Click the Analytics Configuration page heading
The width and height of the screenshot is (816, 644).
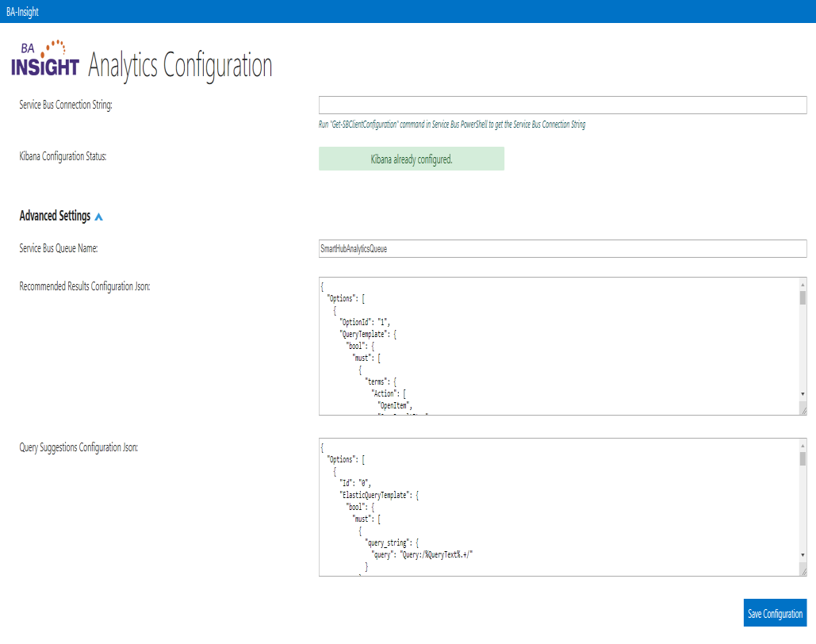coord(180,65)
